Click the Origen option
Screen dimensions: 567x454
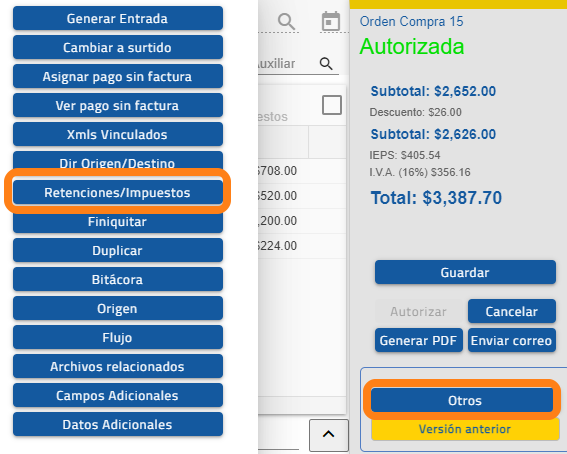coord(118,308)
